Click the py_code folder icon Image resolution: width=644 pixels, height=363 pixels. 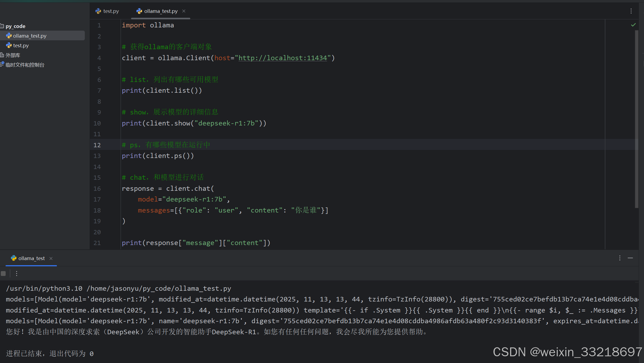coord(2,26)
